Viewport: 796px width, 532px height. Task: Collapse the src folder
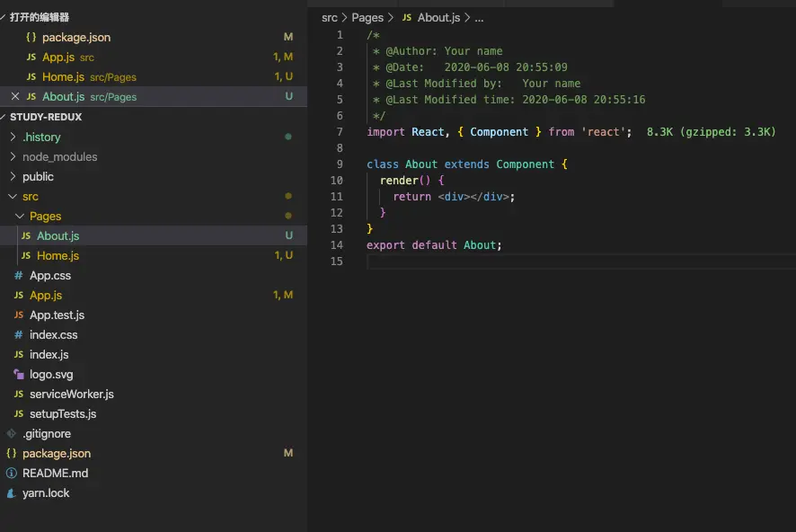pos(13,196)
